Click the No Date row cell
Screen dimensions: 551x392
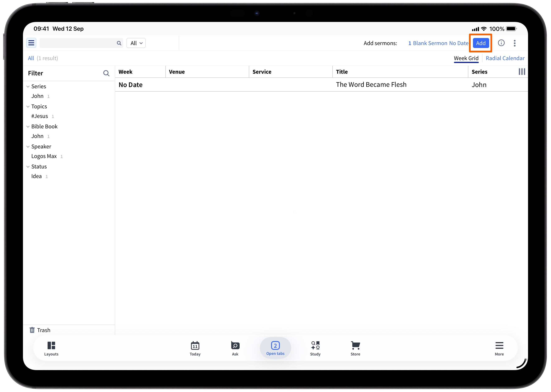[131, 85]
